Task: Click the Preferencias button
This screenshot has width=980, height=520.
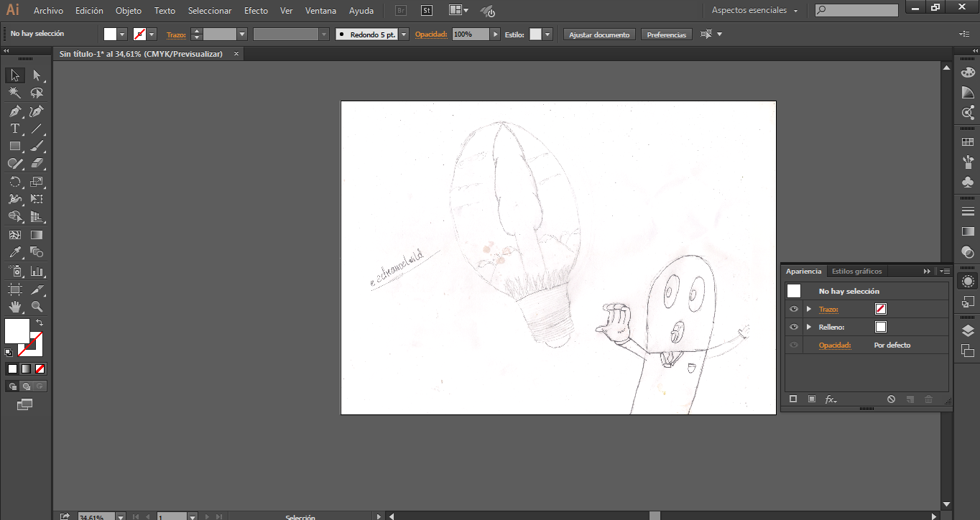Action: 666,34
